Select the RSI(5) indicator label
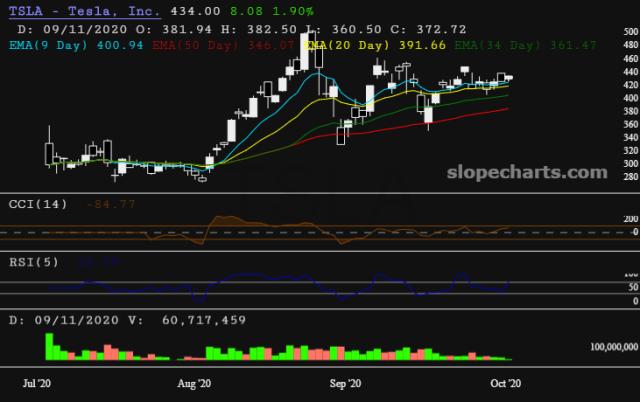This screenshot has width=640, height=402. point(34,262)
